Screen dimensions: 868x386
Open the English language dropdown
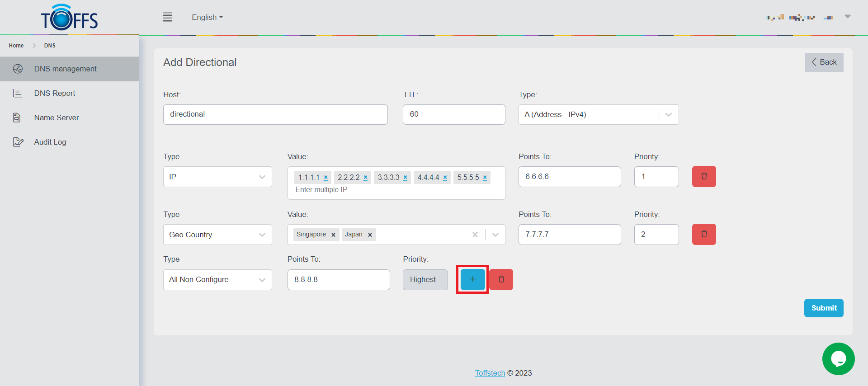[207, 17]
